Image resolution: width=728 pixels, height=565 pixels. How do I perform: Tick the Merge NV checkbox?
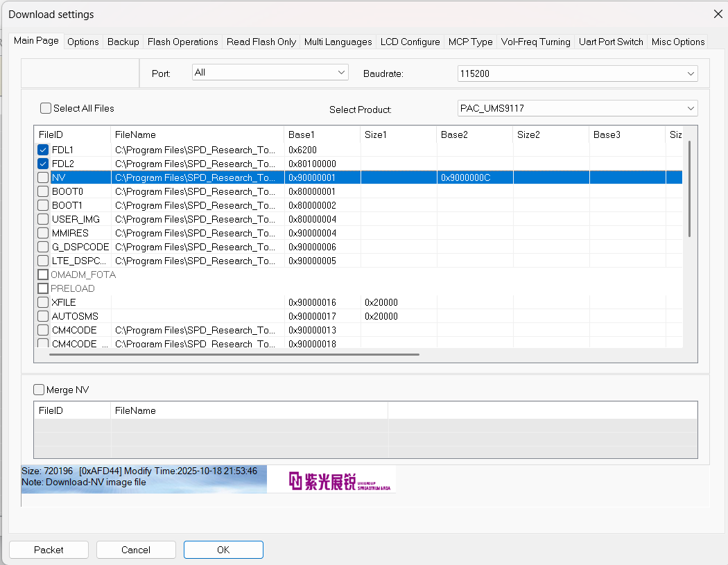pyautogui.click(x=39, y=390)
